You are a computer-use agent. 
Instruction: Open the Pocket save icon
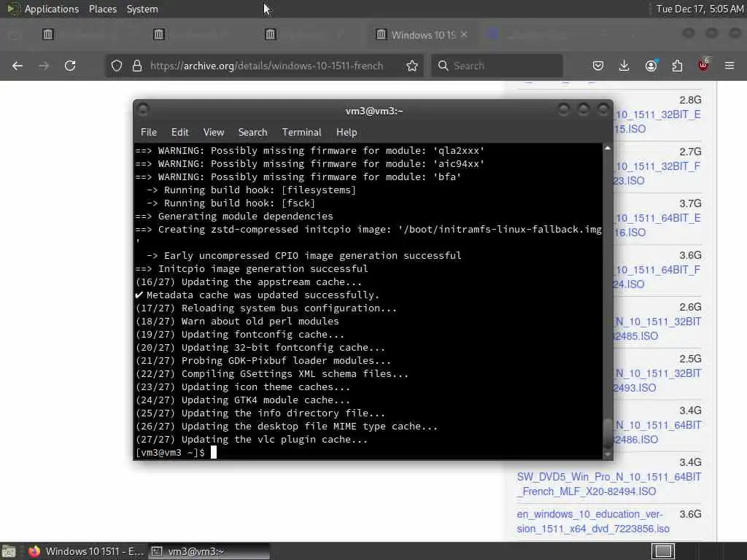598,66
